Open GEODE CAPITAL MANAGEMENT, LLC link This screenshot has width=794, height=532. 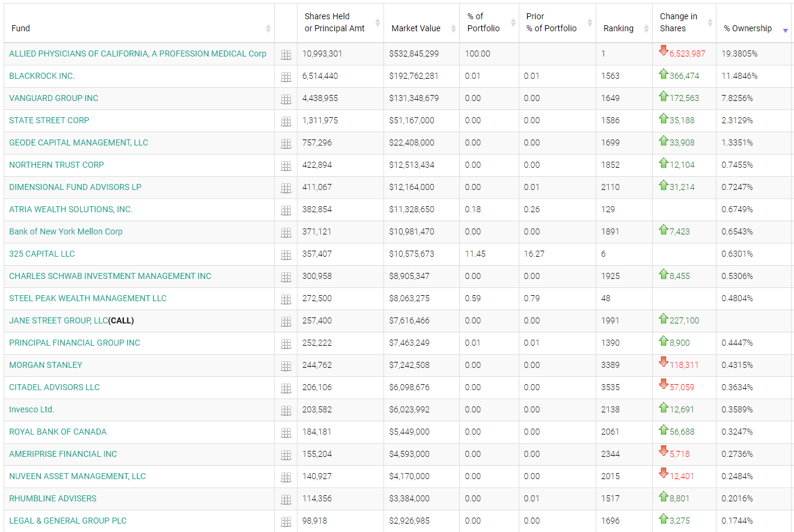(79, 142)
